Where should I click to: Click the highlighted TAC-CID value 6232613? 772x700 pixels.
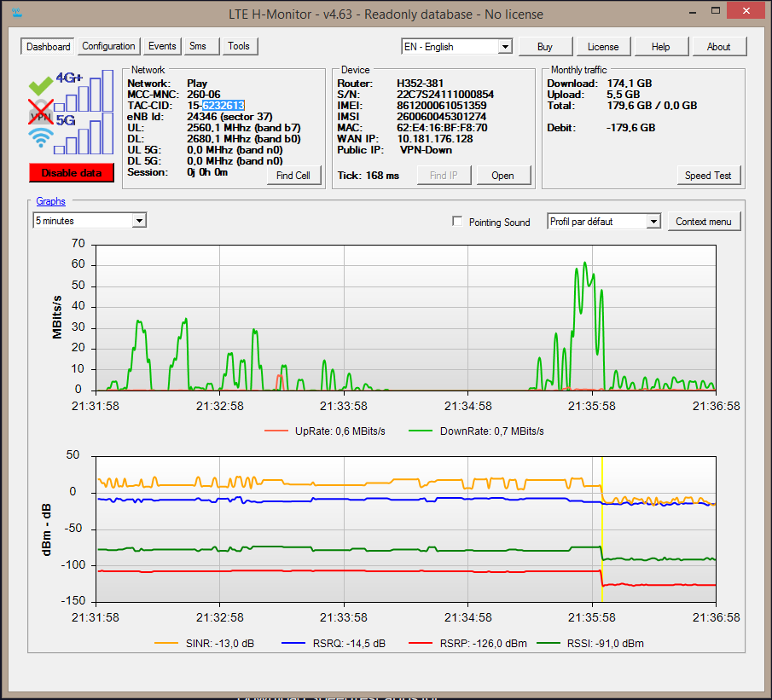point(223,106)
